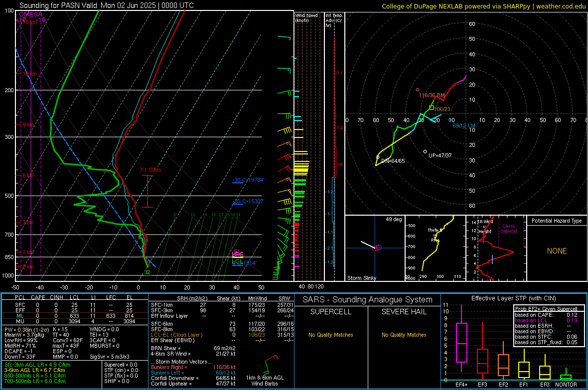Click the 'Supercell = 0.0' composite value
Viewport: 588px width, 390px height.
[121, 365]
